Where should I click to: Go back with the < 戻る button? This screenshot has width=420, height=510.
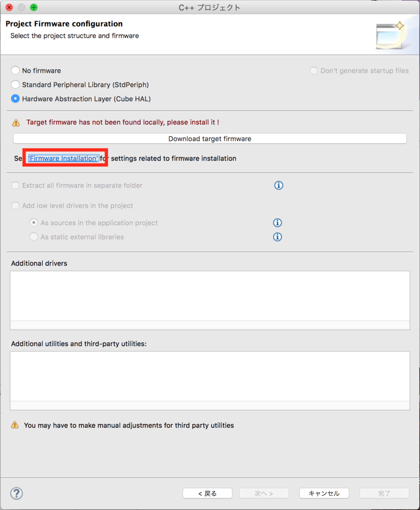pos(208,494)
